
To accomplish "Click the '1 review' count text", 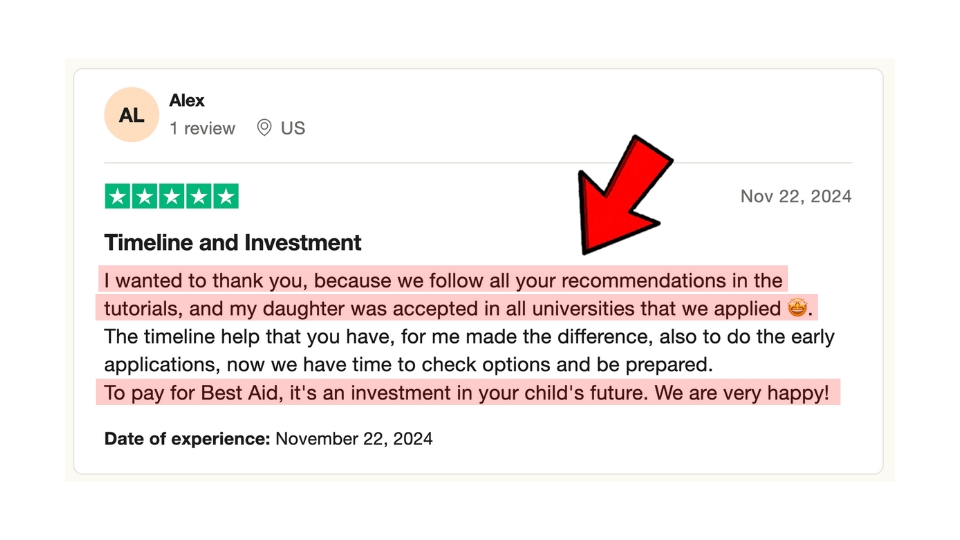I will click(202, 129).
